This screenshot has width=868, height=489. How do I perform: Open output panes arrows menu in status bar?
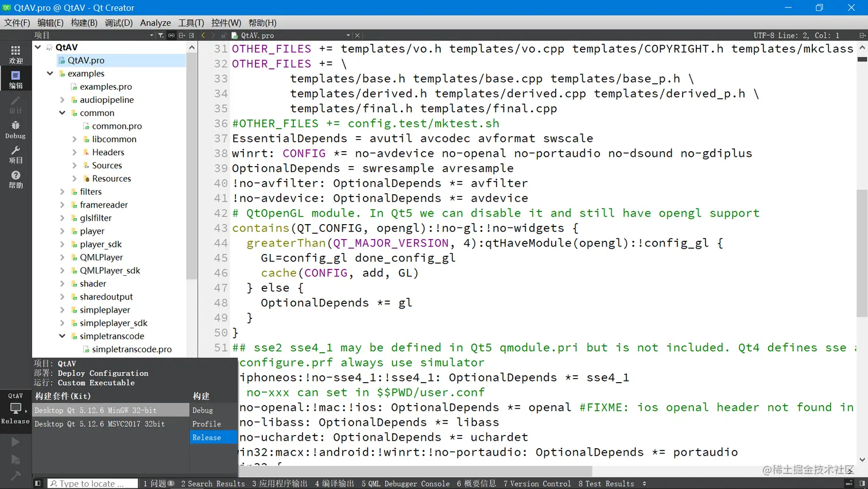644,484
